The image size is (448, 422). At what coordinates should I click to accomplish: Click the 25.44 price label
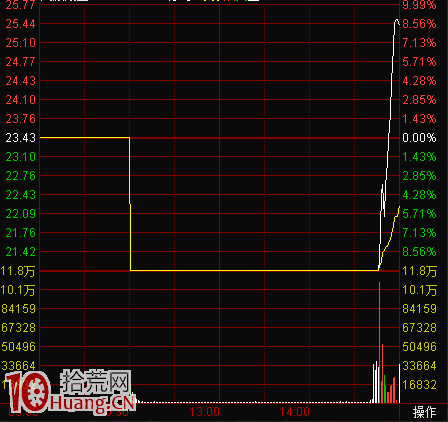pyautogui.click(x=20, y=24)
